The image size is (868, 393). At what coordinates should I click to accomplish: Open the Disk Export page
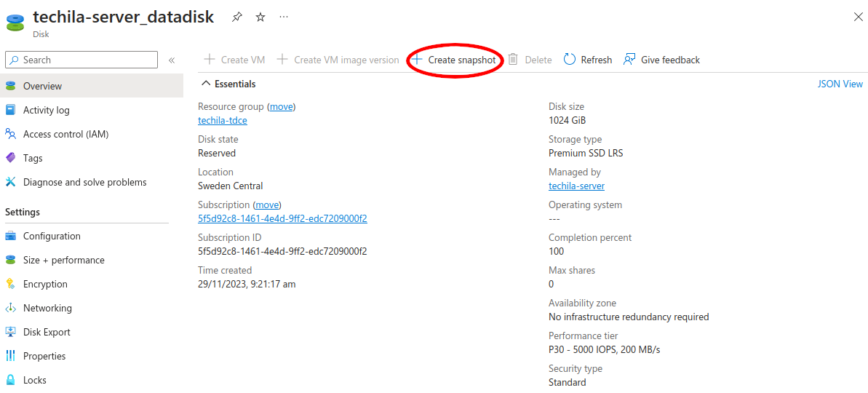[47, 332]
